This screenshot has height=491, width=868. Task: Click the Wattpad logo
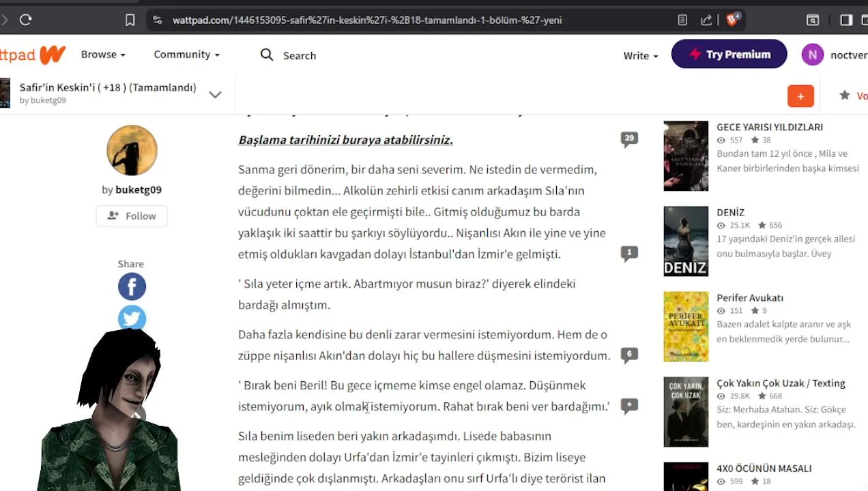click(x=33, y=55)
